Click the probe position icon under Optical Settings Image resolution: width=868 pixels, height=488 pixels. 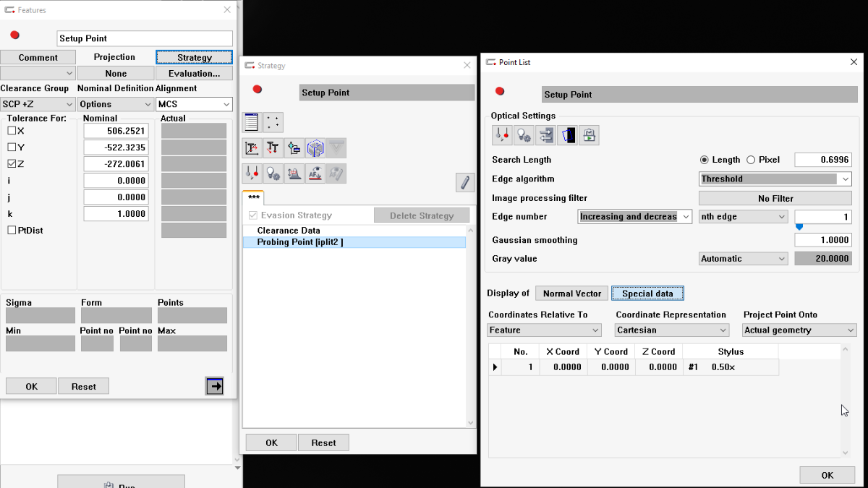point(502,135)
